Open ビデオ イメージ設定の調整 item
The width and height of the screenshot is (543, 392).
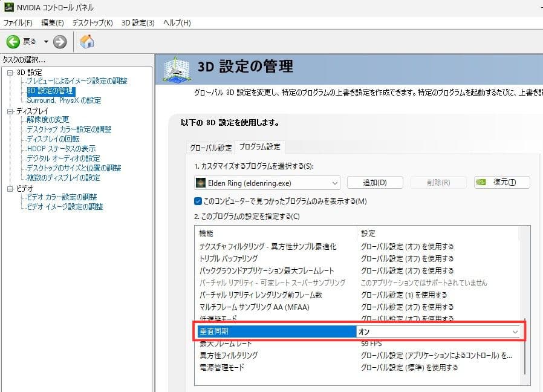(x=65, y=207)
